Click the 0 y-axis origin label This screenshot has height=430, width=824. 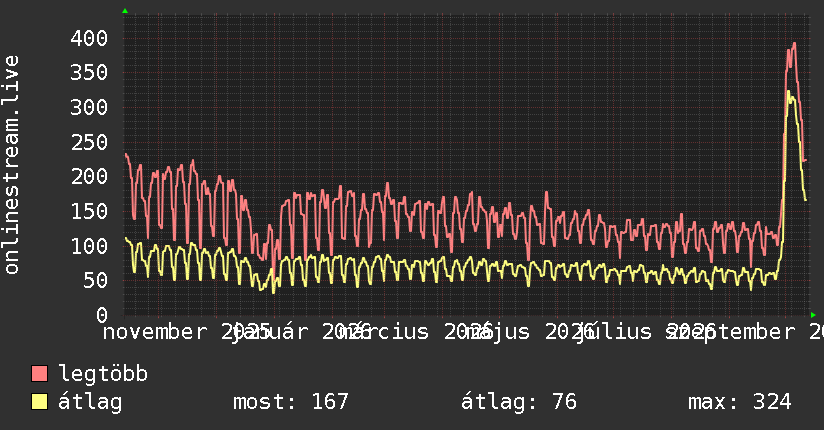coord(102,315)
